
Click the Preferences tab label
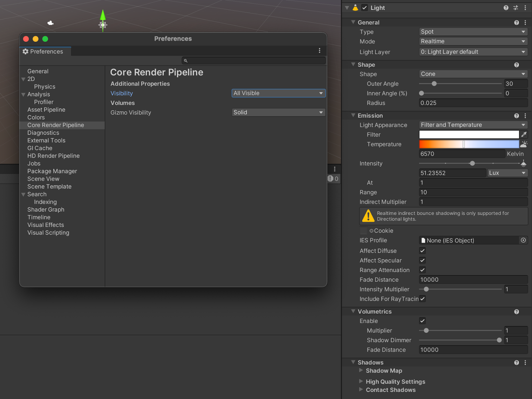point(46,51)
